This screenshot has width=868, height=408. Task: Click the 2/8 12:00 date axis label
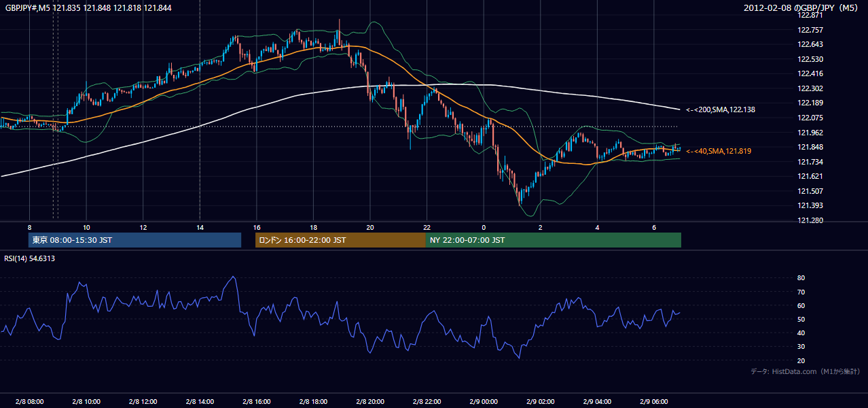(143, 402)
